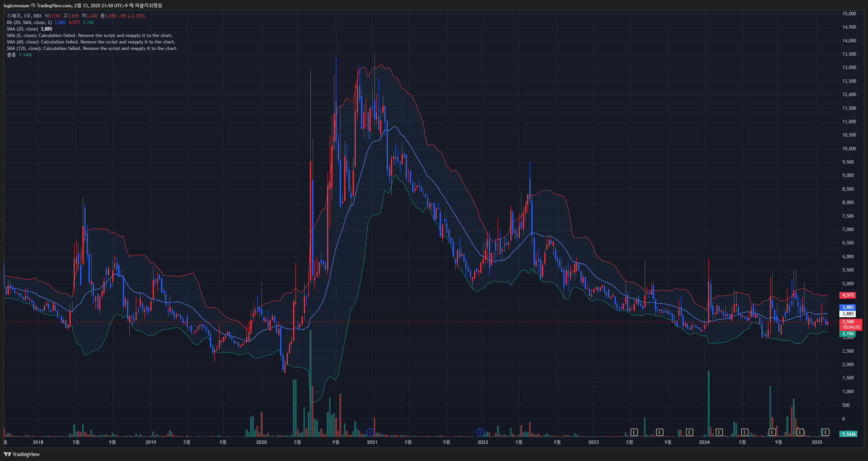
Task: Open the leftmost earnings E marker
Action: [x=634, y=432]
